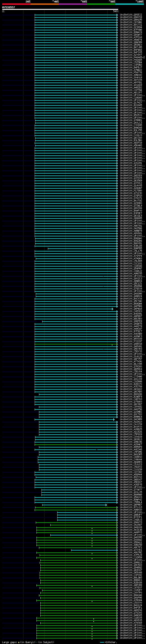Click the cyan ~100% legend segment
Viewport: 146px width, 644px height.
click(130, 4)
